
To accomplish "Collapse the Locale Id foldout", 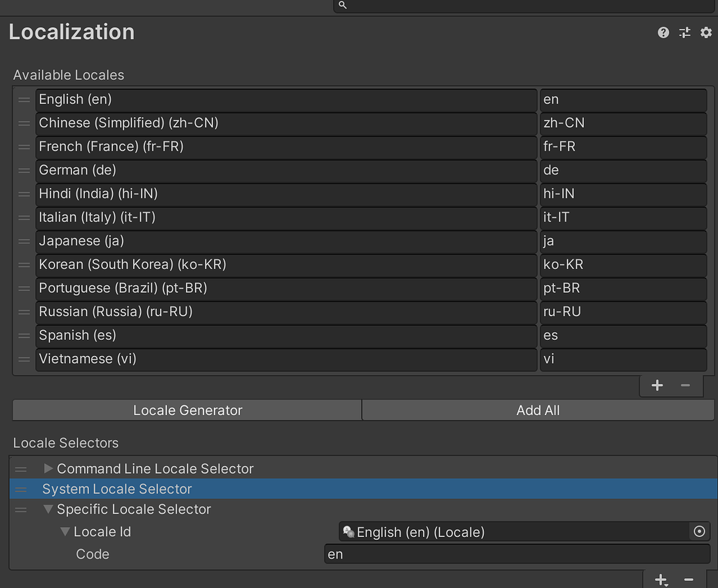I will (65, 531).
